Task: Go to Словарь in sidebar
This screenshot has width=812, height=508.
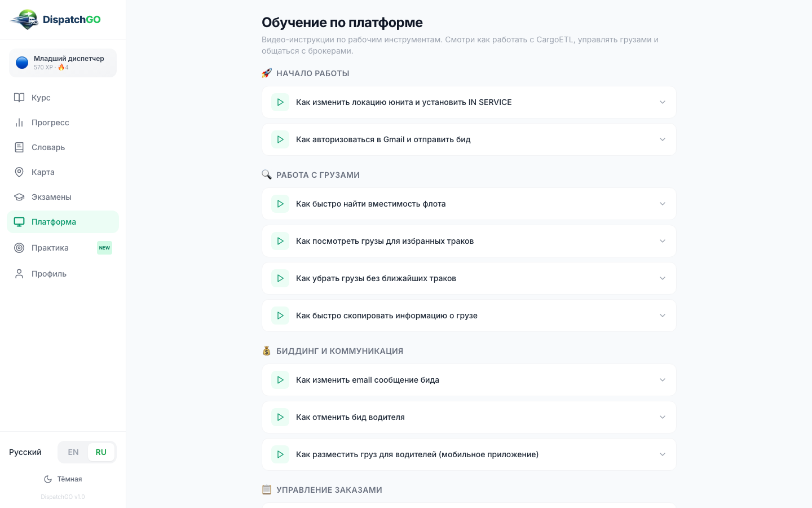Action: 63,147
